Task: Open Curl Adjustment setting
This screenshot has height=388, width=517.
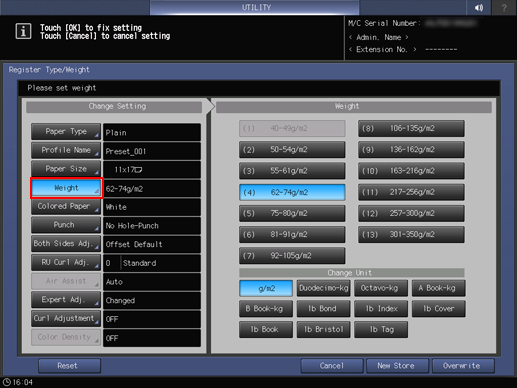Action: pos(66,318)
